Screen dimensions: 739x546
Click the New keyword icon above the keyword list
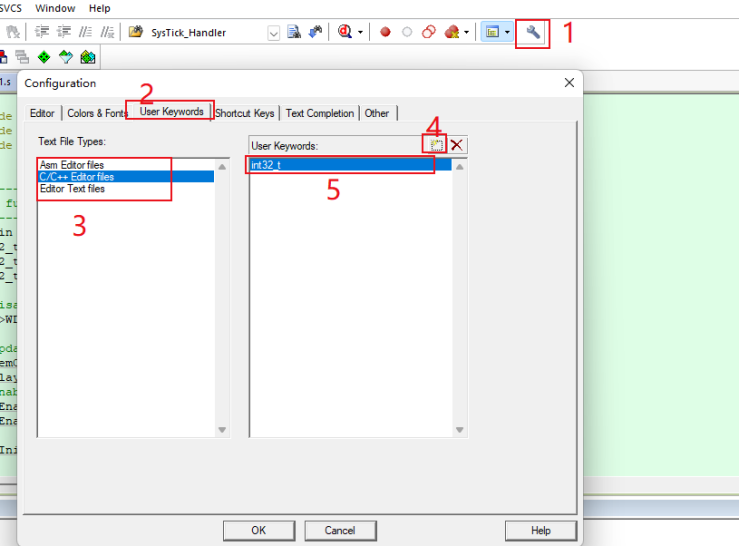(436, 145)
